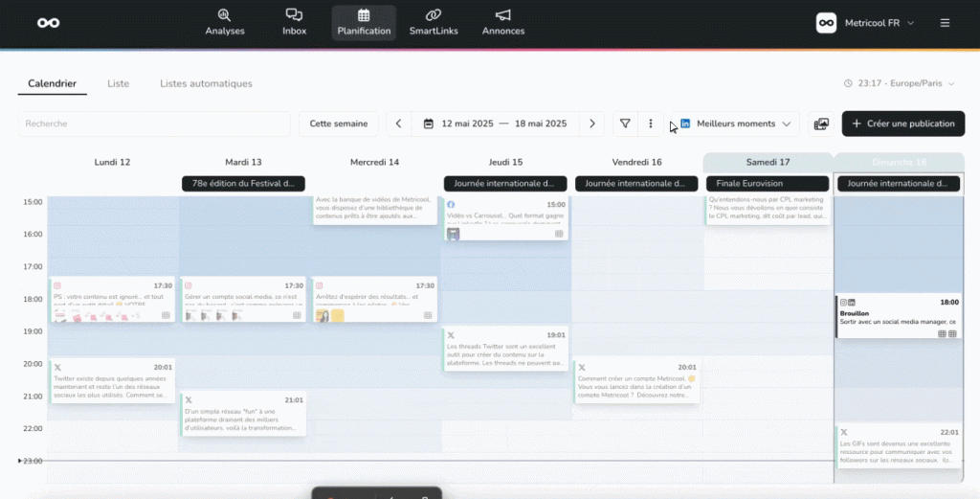
Task: Click the Metricool infinity logo
Action: 48,23
